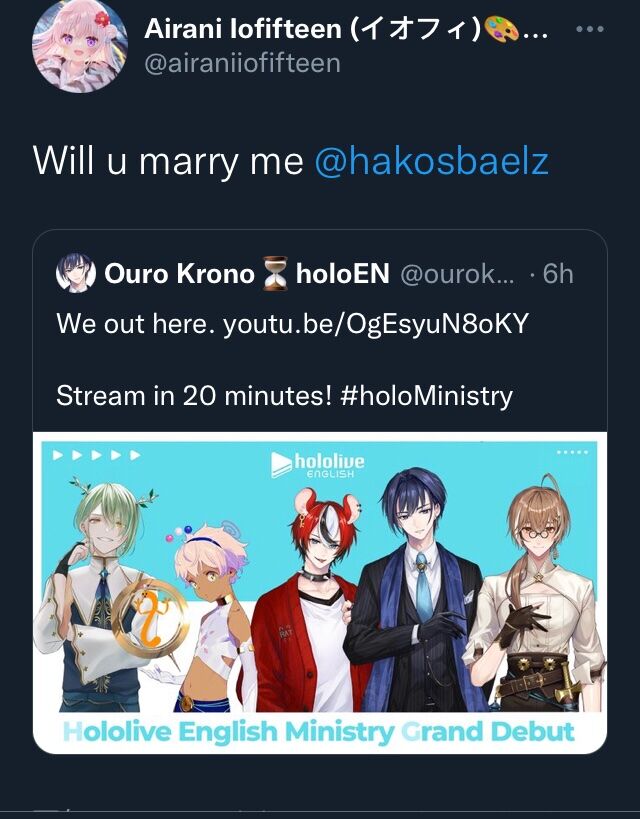The height and width of the screenshot is (819, 640).
Task: Open the three-dot tweet options menu
Action: tap(590, 29)
